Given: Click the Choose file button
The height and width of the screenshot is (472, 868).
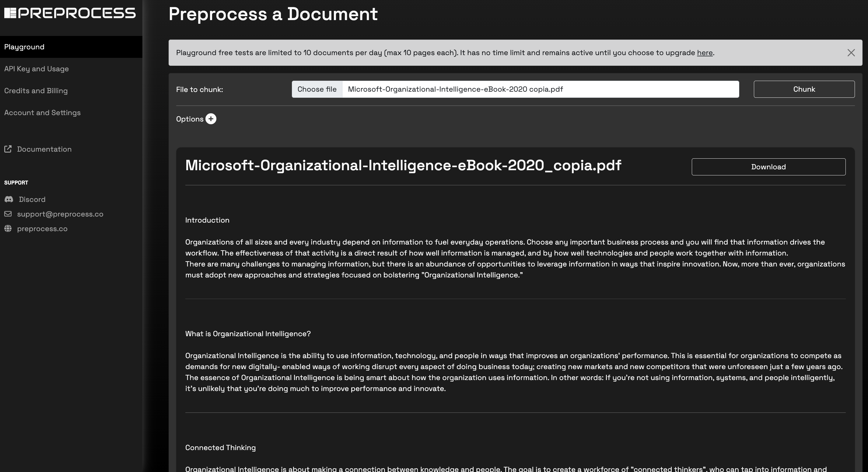Looking at the screenshot, I should [x=317, y=89].
